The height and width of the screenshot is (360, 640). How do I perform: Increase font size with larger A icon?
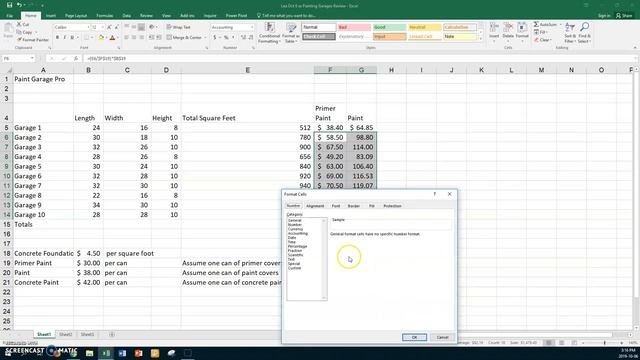click(x=109, y=27)
